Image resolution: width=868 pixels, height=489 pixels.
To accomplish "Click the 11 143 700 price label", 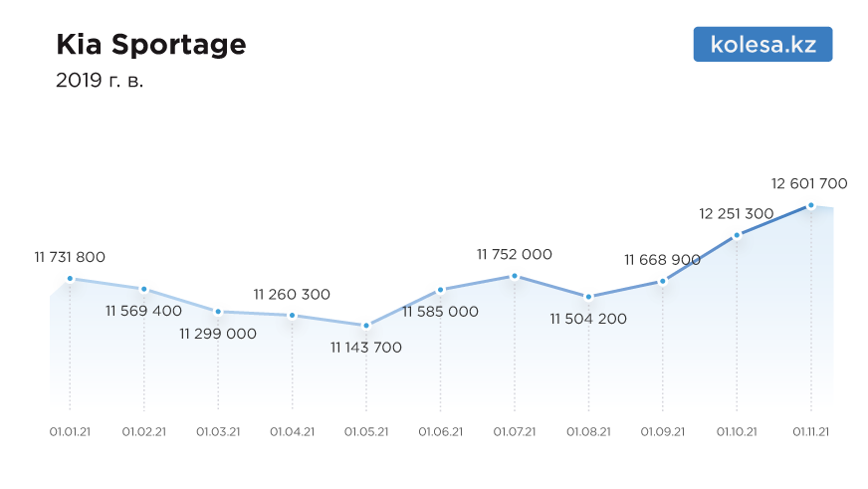I will [366, 348].
